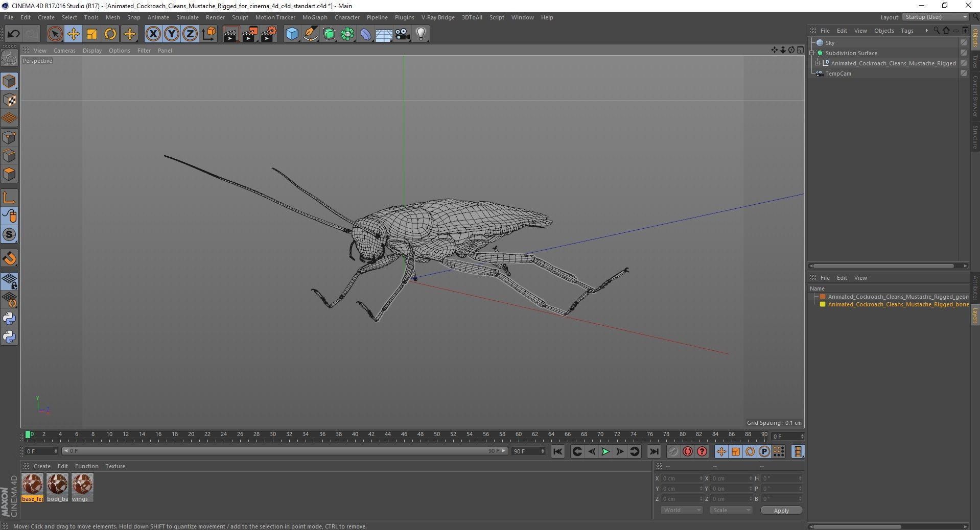
Task: Add a Cube primitive object
Action: click(x=292, y=34)
